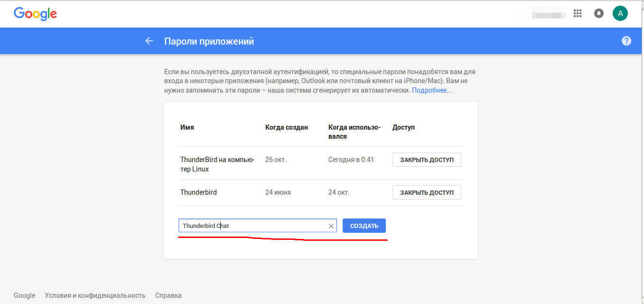Click the "Имя" column header
This screenshot has width=644, height=304.
[187, 127]
